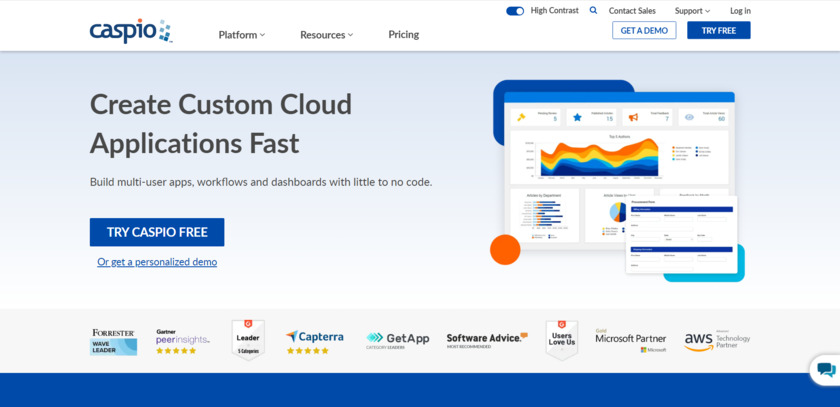840x407 pixels.
Task: Expand the Support dropdown
Action: [692, 11]
